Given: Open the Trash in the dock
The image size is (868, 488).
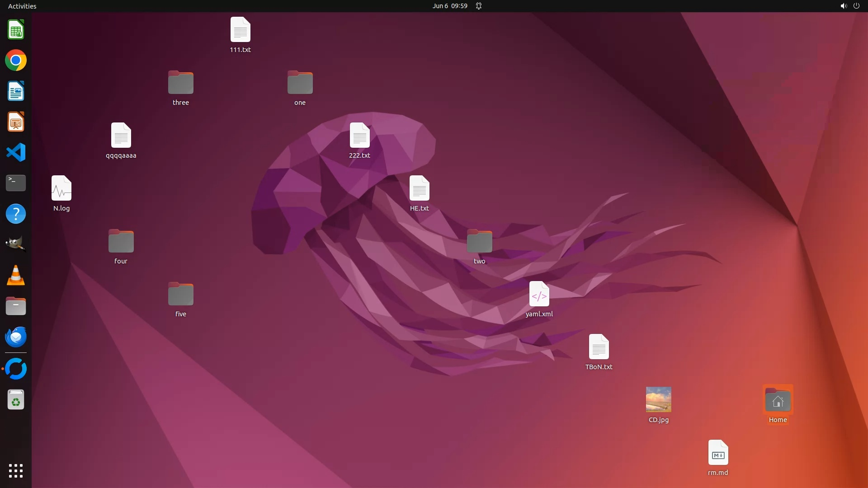Looking at the screenshot, I should (16, 400).
